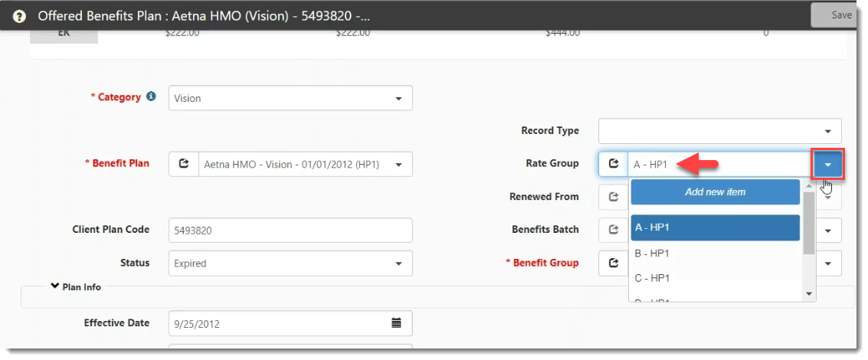Select A - HP1 from the list
The image size is (868, 360).
tap(715, 227)
